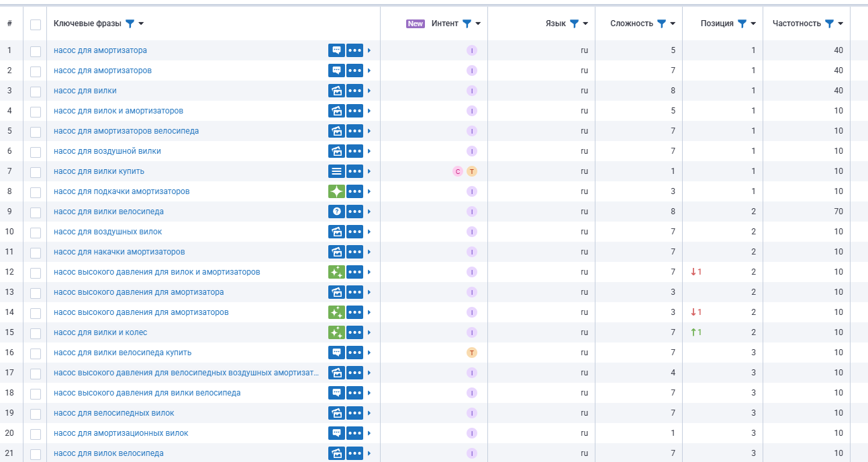Click SERP icon for 'насос для накачки амортизаторов'
This screenshot has height=462, width=868.
tap(336, 252)
